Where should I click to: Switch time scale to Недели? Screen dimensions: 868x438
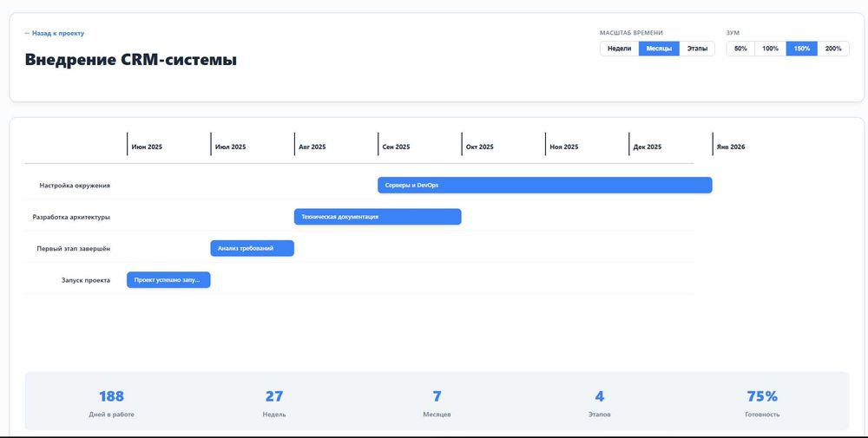point(619,49)
